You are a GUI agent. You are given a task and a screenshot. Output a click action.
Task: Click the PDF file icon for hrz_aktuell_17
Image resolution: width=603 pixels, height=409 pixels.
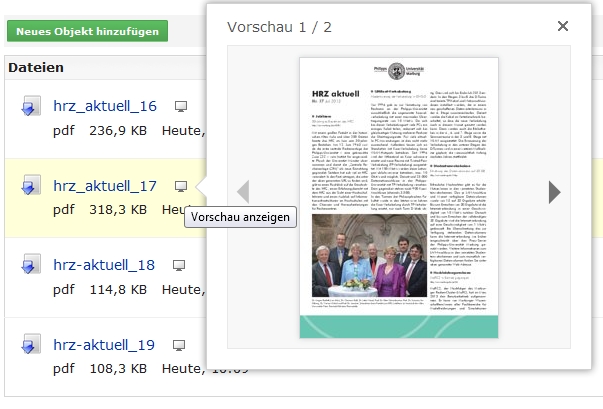click(x=31, y=187)
